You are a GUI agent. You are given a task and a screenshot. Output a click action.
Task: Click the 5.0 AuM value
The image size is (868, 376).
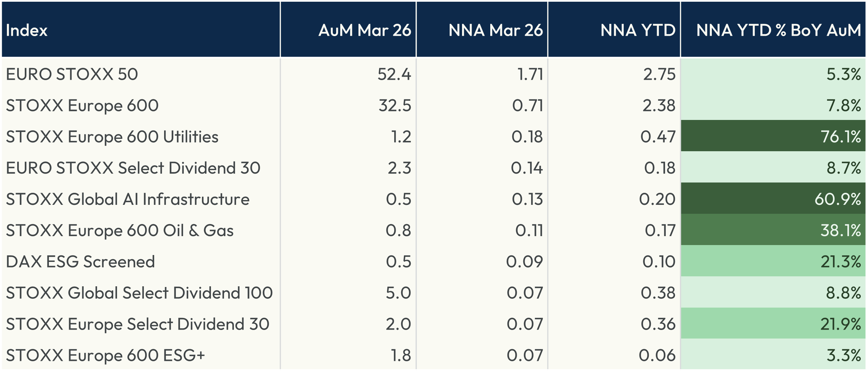[x=398, y=293]
